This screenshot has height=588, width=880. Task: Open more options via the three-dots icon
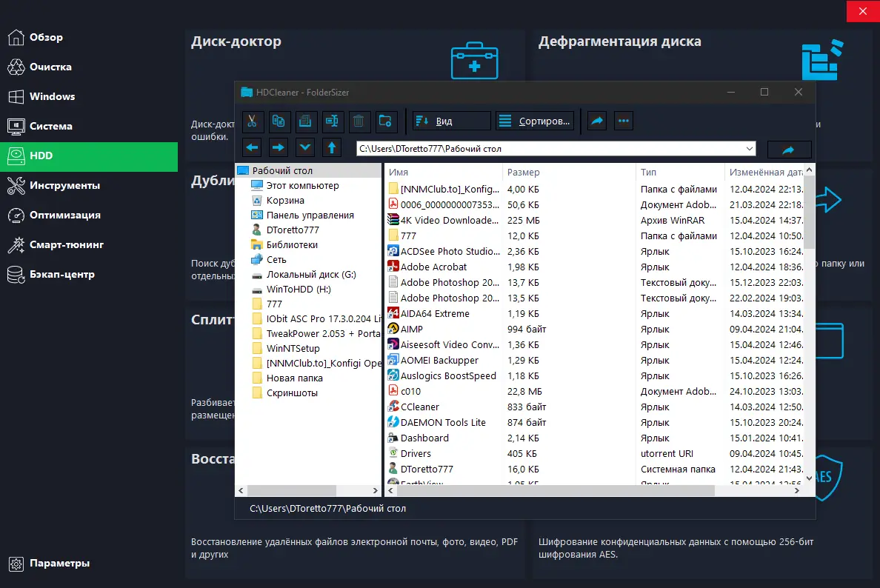point(624,120)
